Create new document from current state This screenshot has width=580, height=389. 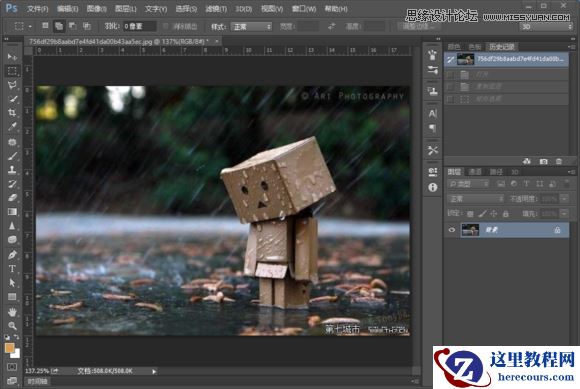527,161
